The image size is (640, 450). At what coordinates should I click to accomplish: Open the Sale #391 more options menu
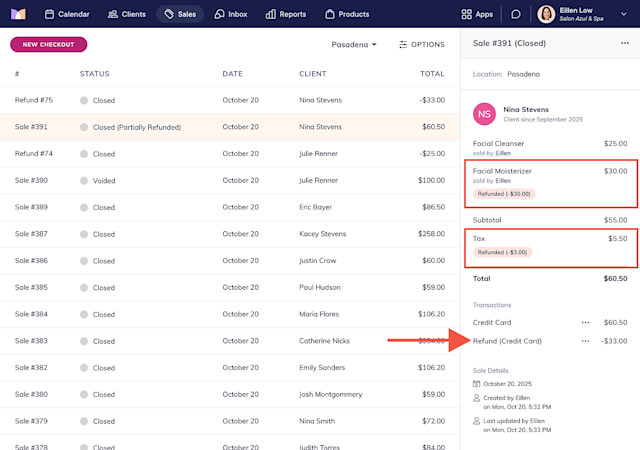click(625, 43)
